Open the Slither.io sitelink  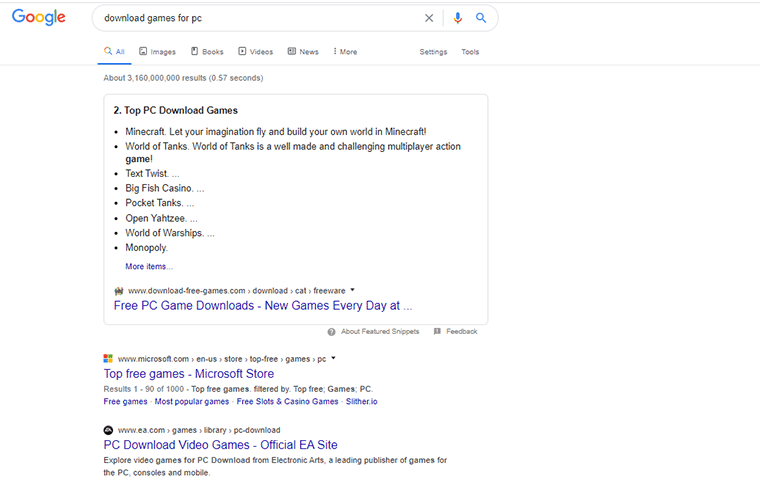[x=362, y=402]
